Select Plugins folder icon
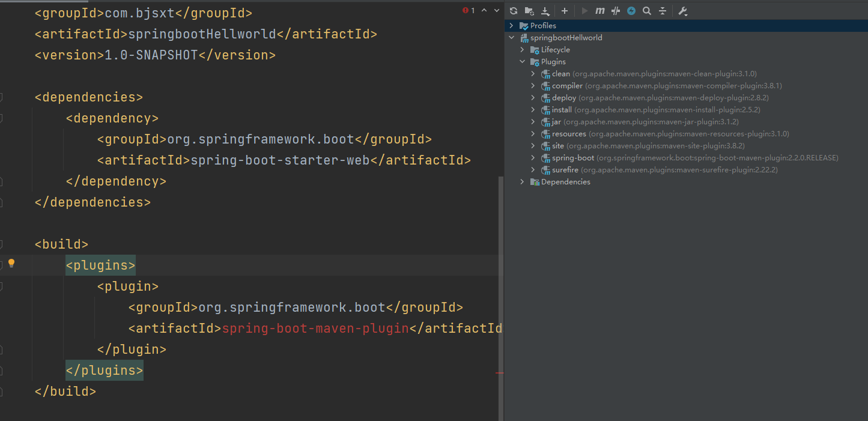Image resolution: width=868 pixels, height=421 pixels. (535, 62)
